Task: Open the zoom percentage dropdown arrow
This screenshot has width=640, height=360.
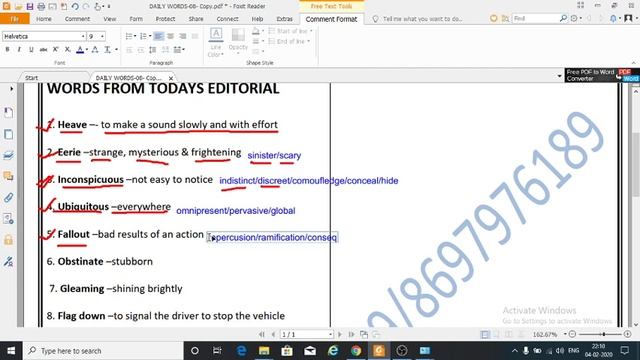Action: pyautogui.click(x=565, y=334)
